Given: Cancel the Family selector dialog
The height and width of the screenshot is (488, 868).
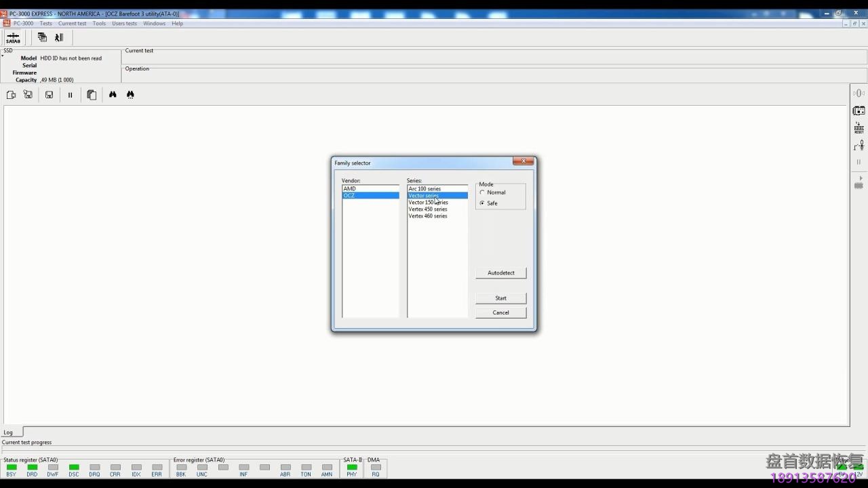Looking at the screenshot, I should [x=500, y=312].
